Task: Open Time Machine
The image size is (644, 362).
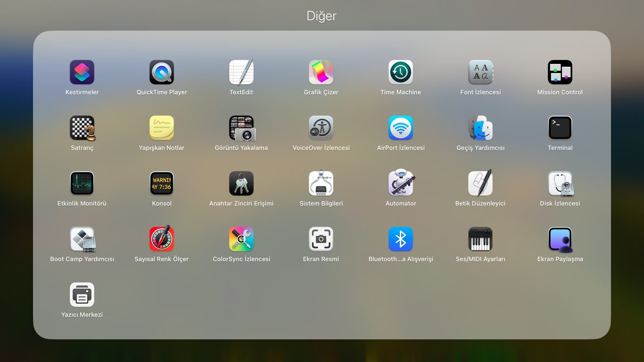Action: [x=401, y=73]
